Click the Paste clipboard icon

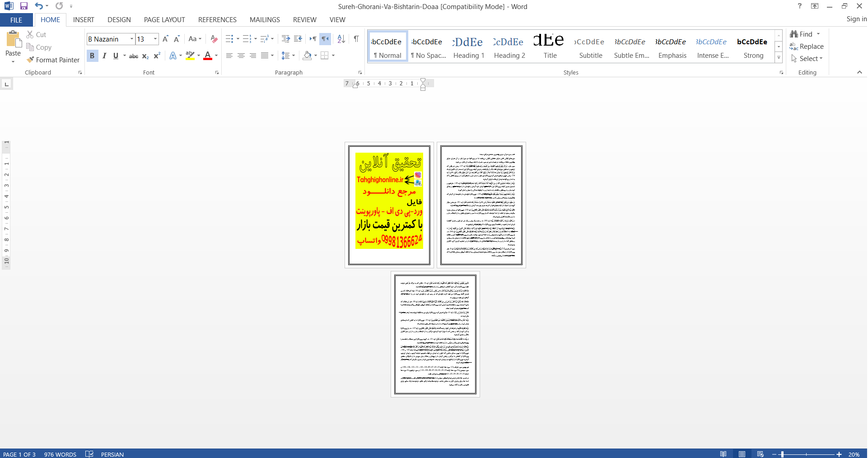coord(13,39)
